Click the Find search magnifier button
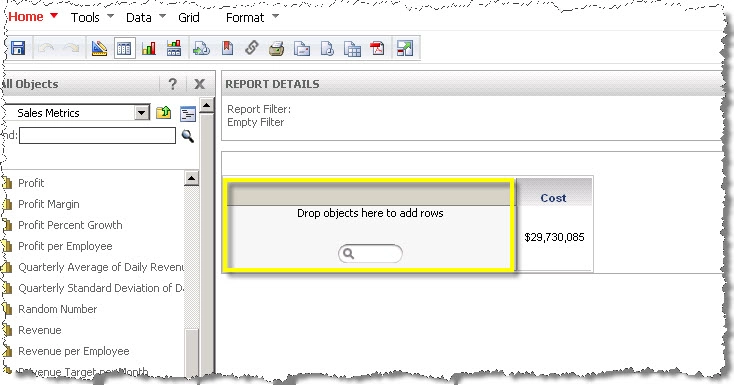734x385 pixels. tap(188, 136)
